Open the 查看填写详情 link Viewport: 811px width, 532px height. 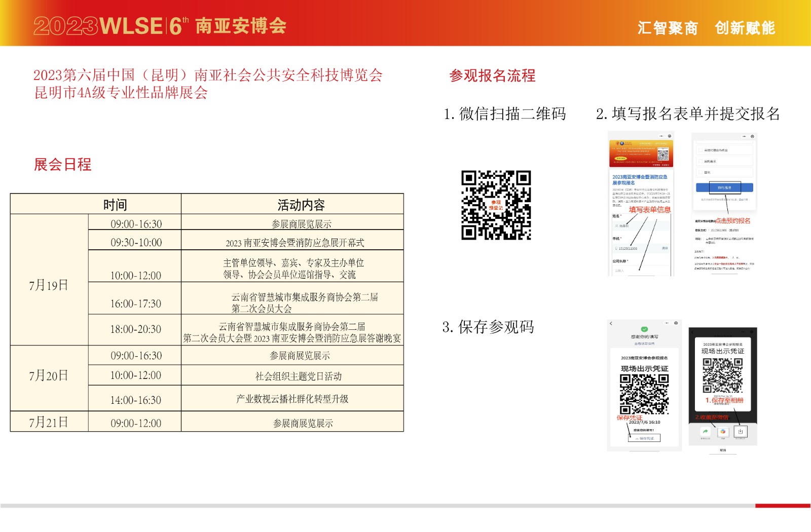click(644, 344)
